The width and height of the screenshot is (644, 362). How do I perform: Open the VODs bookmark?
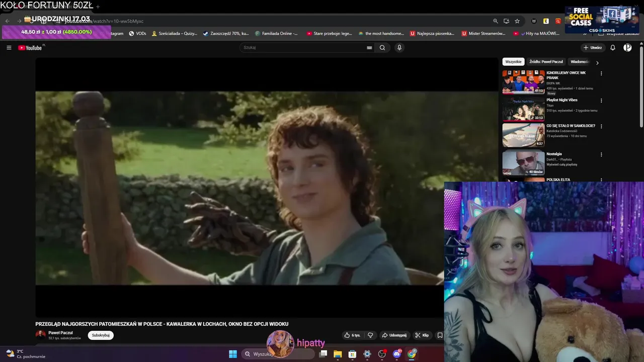point(137,34)
